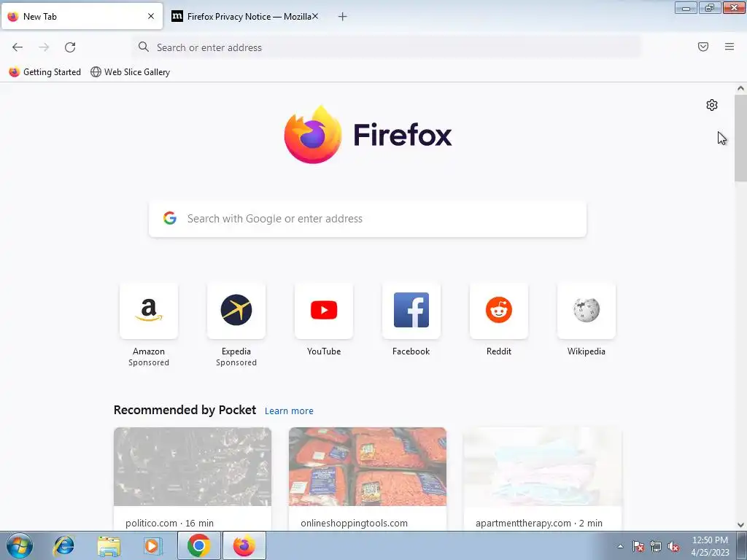
Task: Click the page scrollbar up arrow
Action: tap(740, 88)
